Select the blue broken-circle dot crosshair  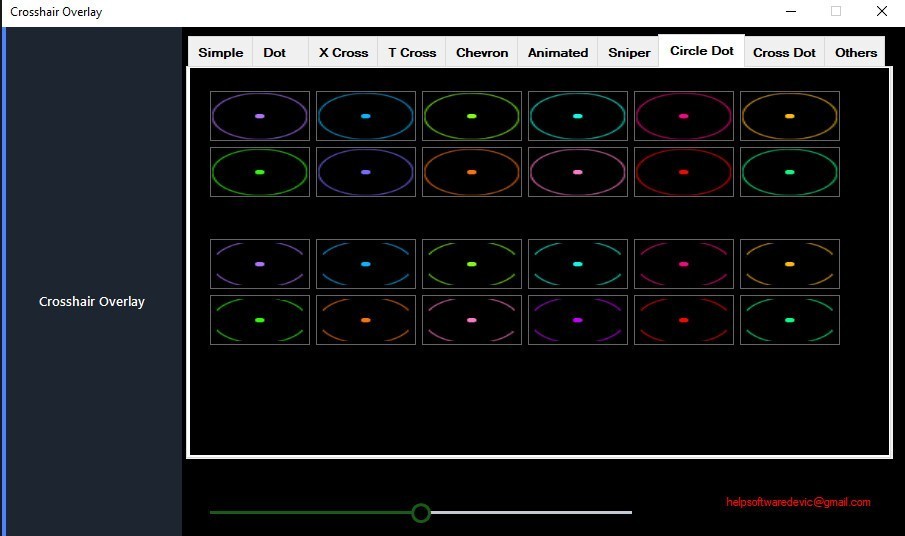pyautogui.click(x=366, y=264)
